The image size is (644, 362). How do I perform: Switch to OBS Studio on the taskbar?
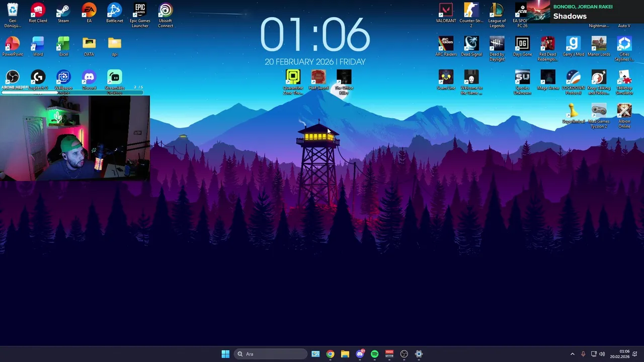tap(404, 354)
